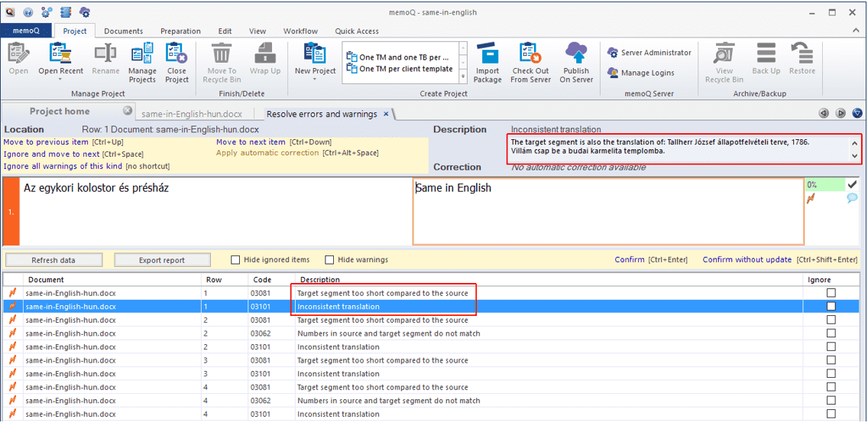Image resolution: width=868 pixels, height=426 pixels.
Task: Click the Confirm link
Action: [630, 259]
